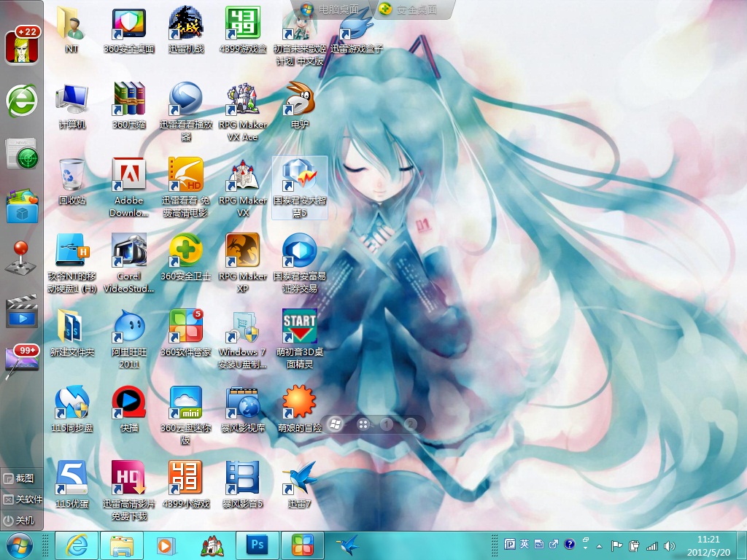Screen dimensions: 747x560
Task: Launch RPG Maker VX Ace shortcut
Action: [x=242, y=112]
